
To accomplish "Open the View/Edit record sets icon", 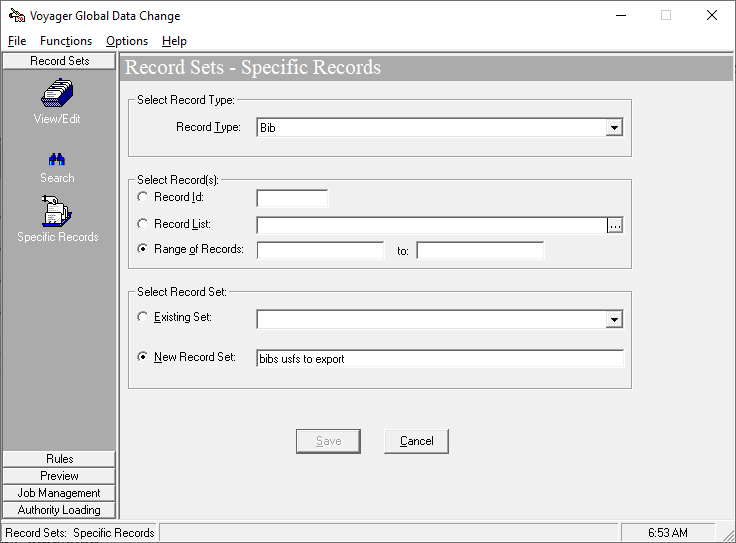I will [57, 95].
